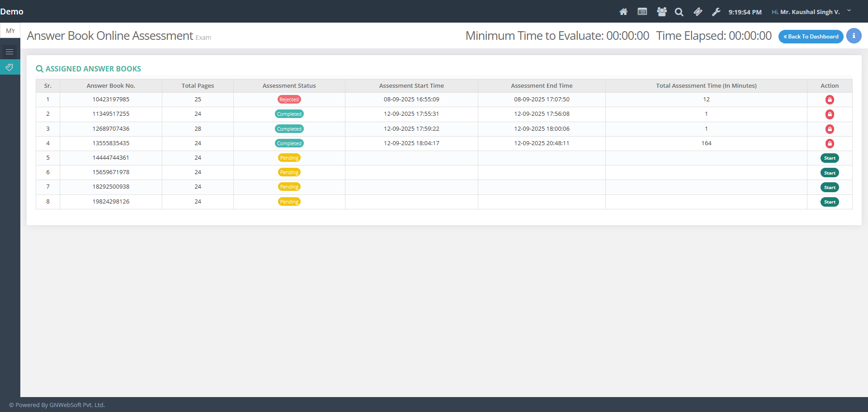Open the search magnifier in top bar
868x412 pixels.
point(679,12)
